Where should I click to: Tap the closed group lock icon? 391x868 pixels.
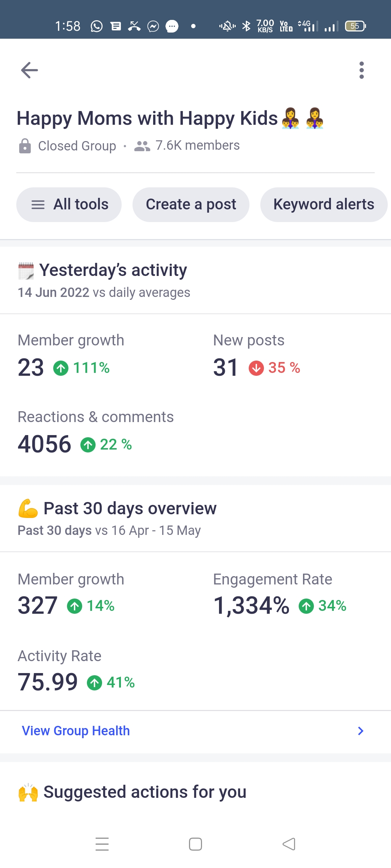25,146
